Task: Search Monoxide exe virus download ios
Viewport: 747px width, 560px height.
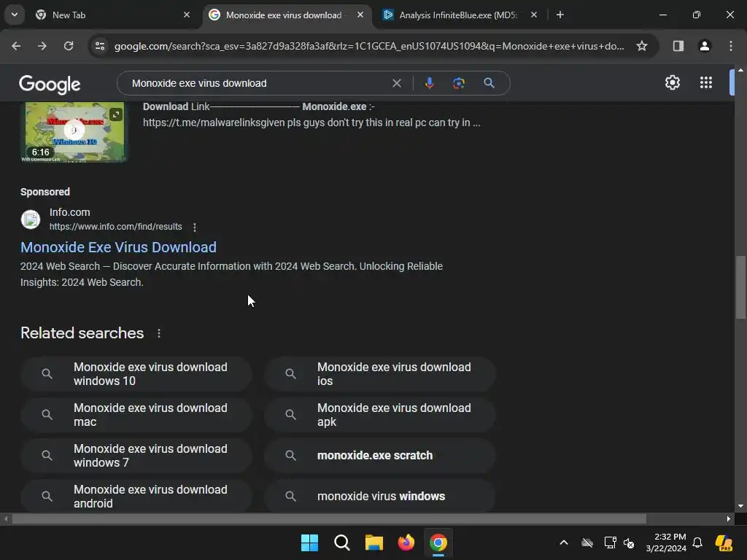Action: [379, 374]
